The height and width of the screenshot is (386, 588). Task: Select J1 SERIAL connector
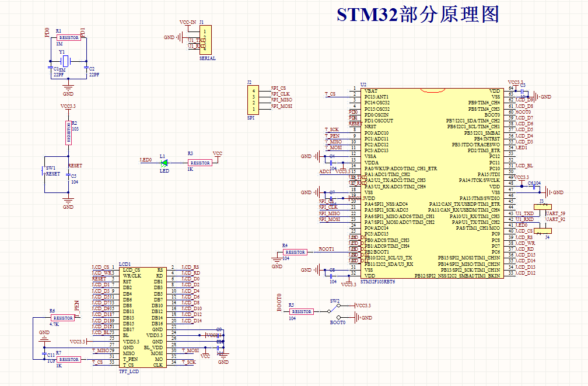(x=205, y=40)
